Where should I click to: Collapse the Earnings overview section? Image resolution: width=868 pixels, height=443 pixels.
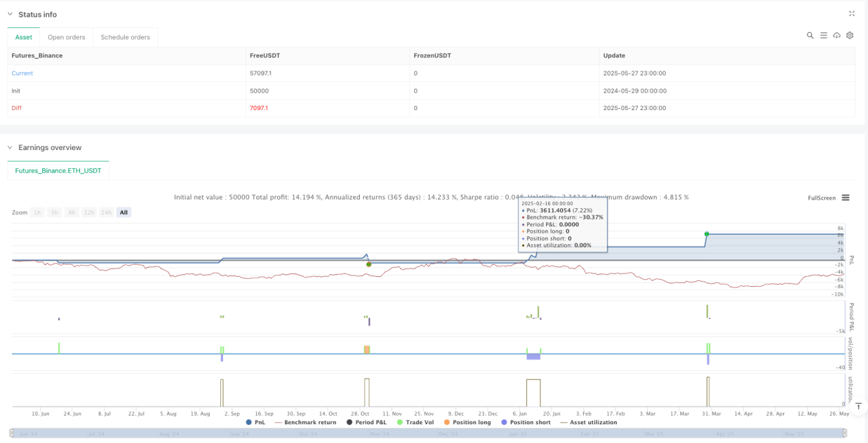tap(11, 147)
